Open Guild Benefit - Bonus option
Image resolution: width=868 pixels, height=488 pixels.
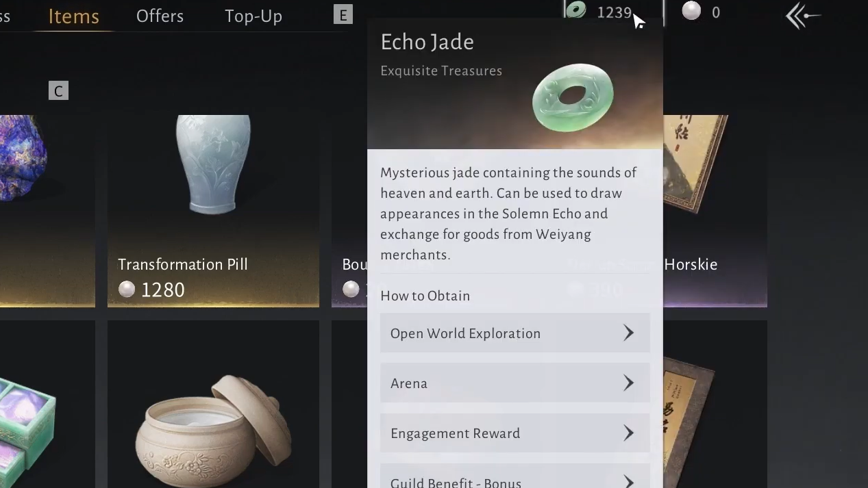click(514, 477)
